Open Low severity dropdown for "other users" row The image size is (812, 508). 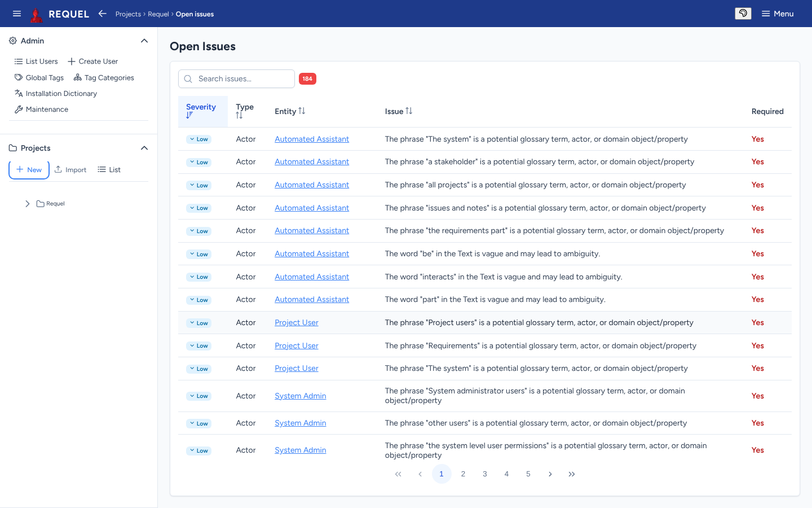point(198,423)
